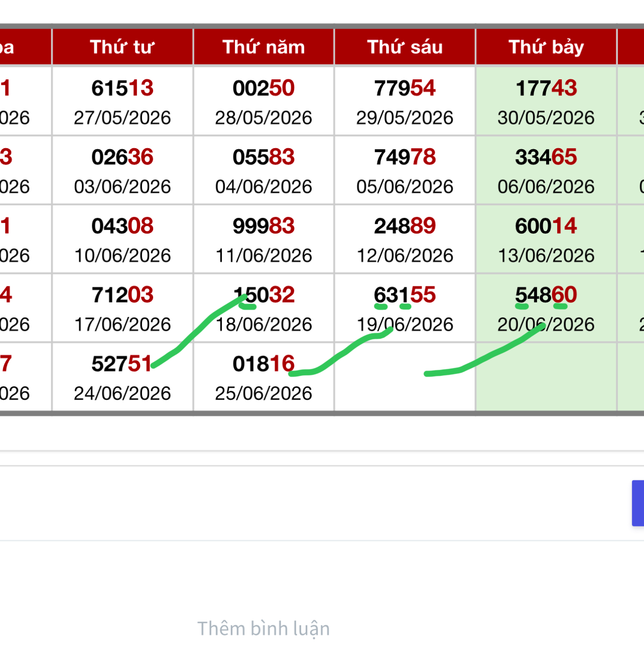Click the result number 52751

tap(121, 364)
